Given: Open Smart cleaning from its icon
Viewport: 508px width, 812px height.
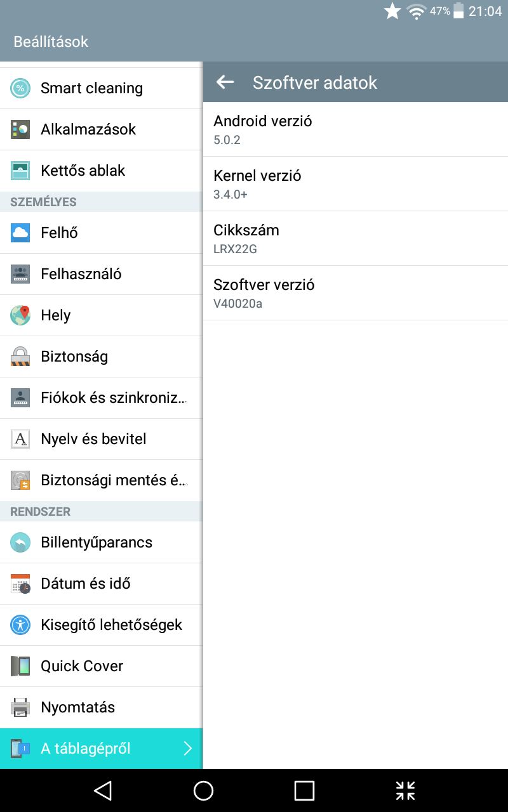Looking at the screenshot, I should (x=20, y=88).
